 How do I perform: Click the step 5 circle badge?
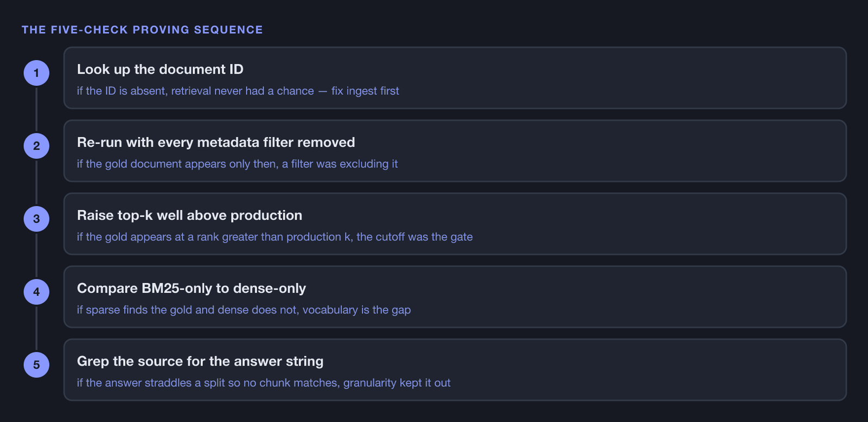pos(36,365)
